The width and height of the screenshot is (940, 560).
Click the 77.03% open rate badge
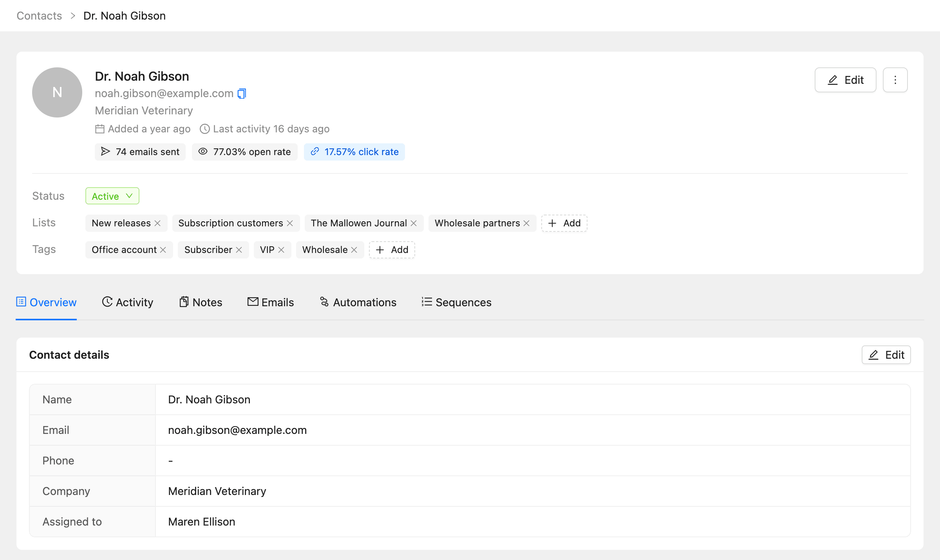pos(245,152)
